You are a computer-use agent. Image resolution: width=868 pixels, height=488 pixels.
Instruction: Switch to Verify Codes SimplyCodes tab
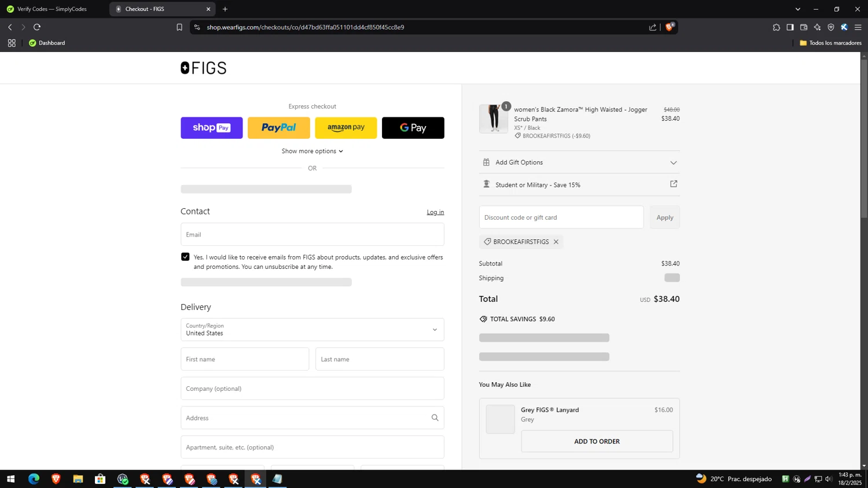pyautogui.click(x=52, y=9)
